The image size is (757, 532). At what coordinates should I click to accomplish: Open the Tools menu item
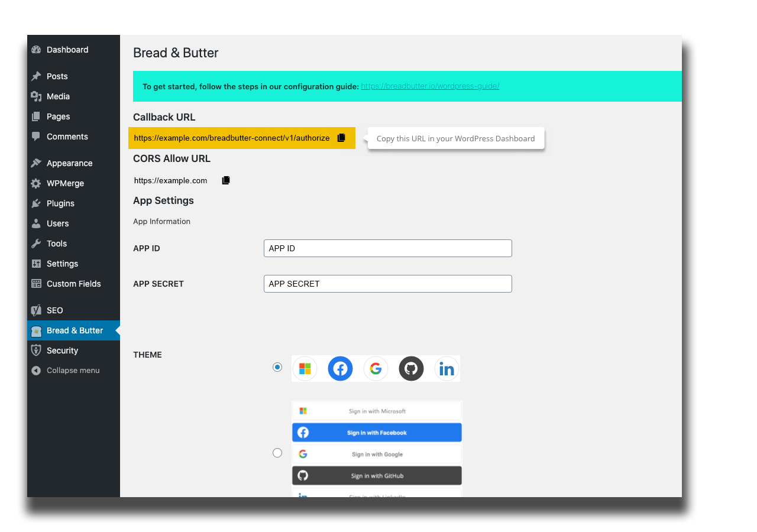point(73,244)
